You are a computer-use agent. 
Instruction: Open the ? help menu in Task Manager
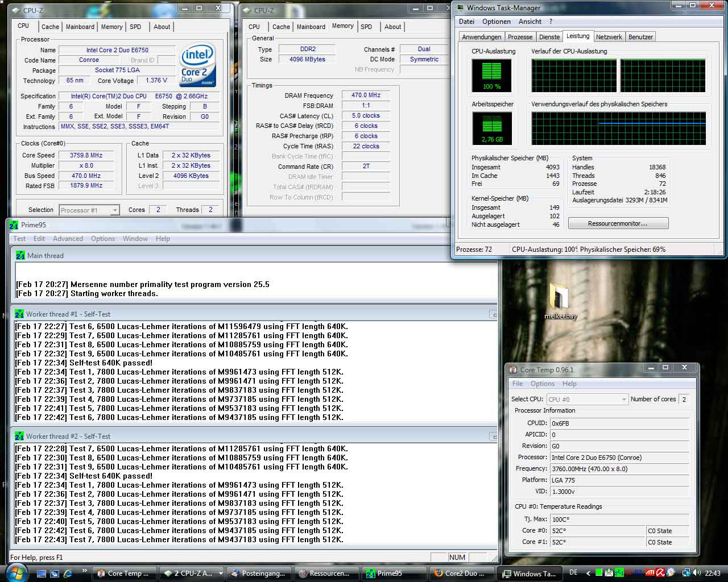coord(551,22)
